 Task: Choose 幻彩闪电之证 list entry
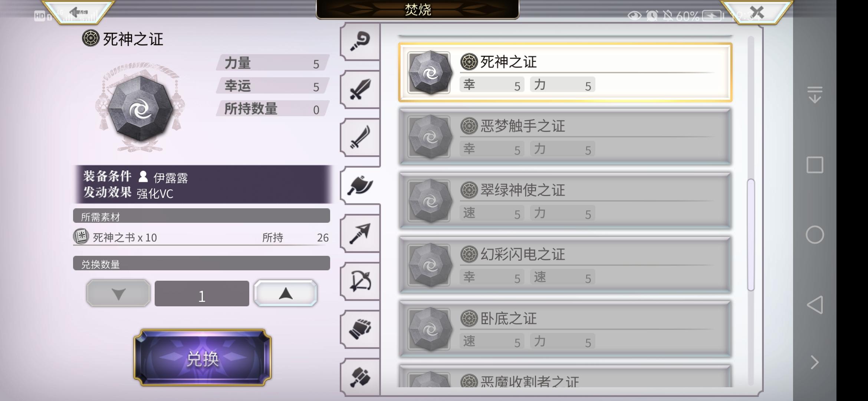(565, 265)
